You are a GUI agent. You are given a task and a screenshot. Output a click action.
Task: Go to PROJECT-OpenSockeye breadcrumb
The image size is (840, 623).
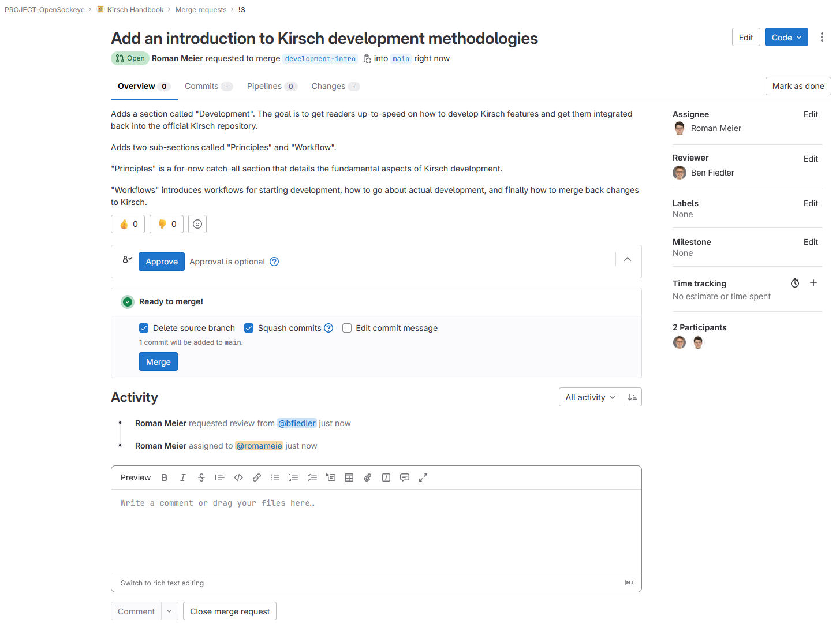44,9
